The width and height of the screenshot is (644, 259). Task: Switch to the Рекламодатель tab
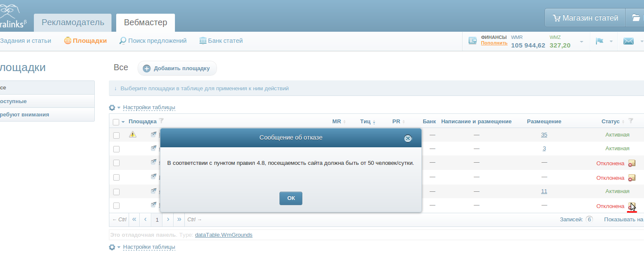coord(73,23)
